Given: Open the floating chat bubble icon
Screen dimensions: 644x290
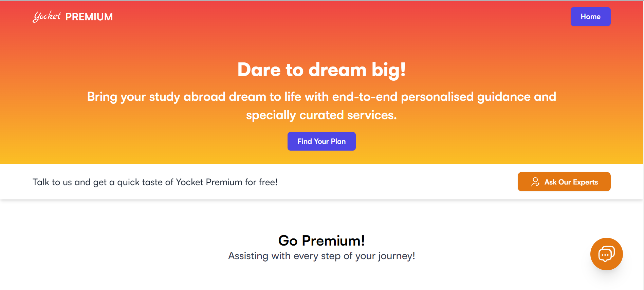Looking at the screenshot, I should pos(606,254).
